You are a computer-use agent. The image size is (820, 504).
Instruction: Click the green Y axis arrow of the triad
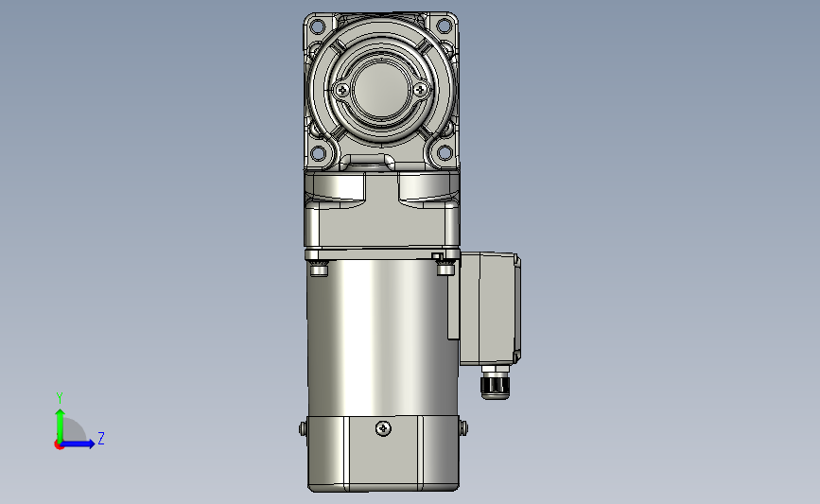(x=60, y=426)
